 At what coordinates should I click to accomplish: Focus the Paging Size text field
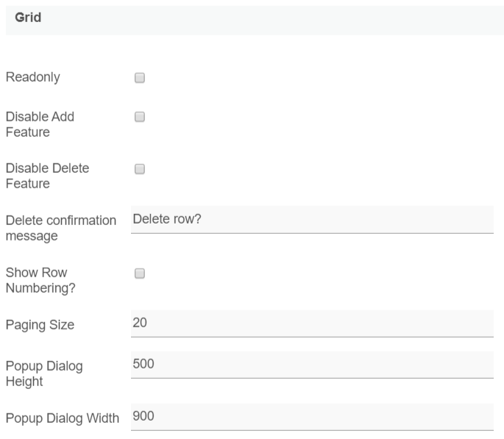click(312, 323)
